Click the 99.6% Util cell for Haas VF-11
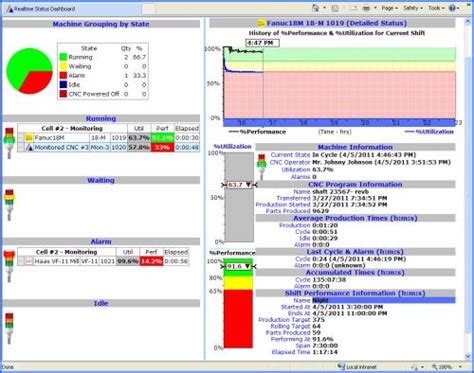The width and height of the screenshot is (474, 373). [128, 261]
